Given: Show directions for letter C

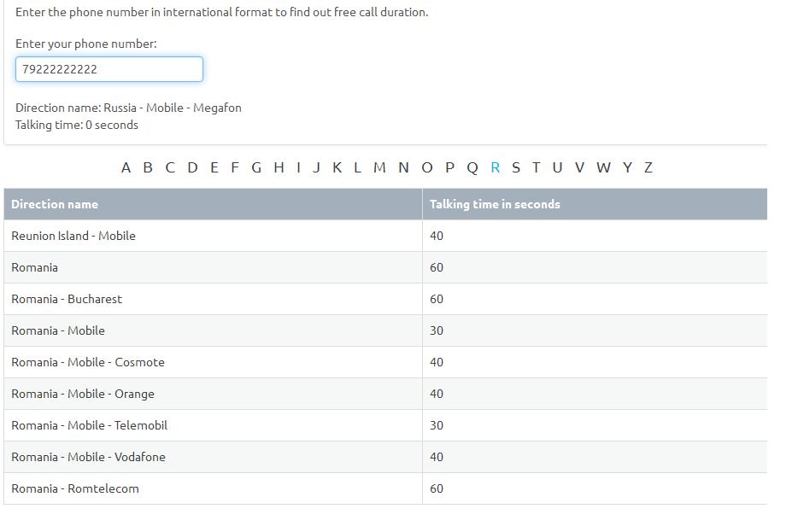Looking at the screenshot, I should [x=170, y=167].
